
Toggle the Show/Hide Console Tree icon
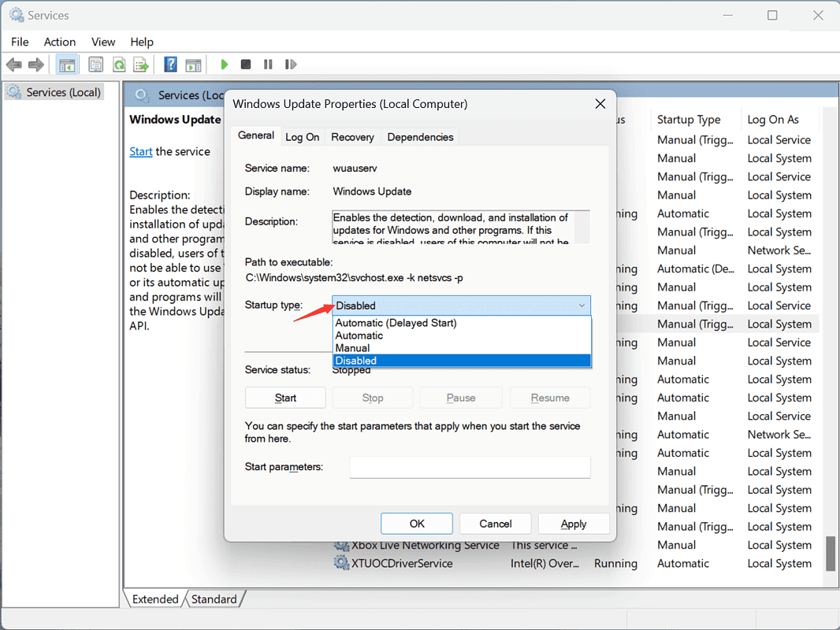click(x=67, y=65)
